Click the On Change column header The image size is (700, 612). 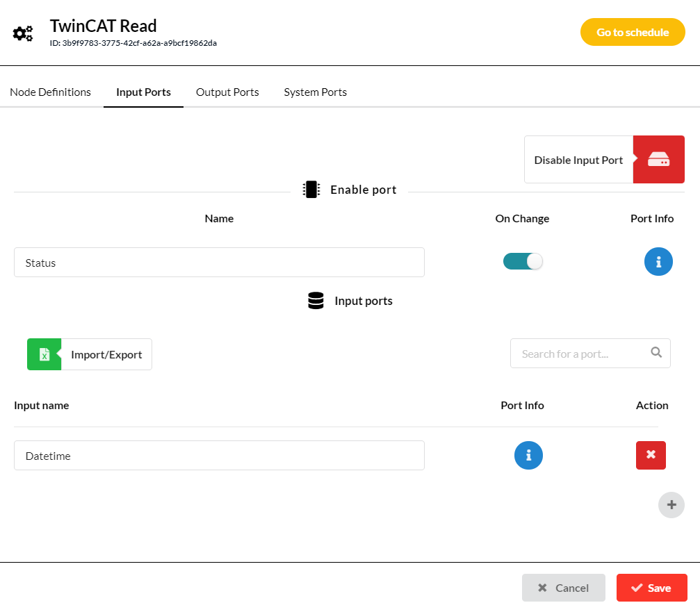522,219
